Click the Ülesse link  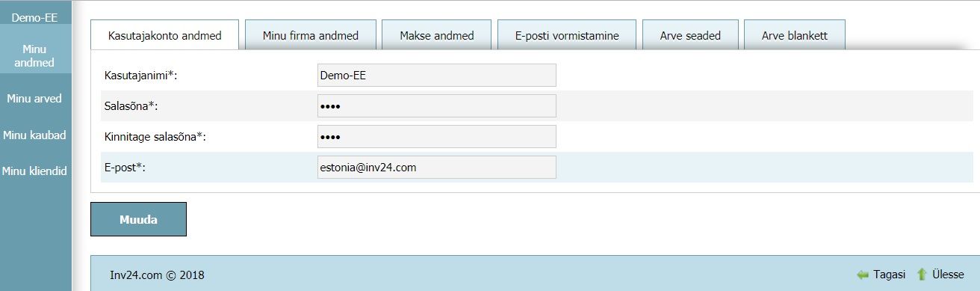pyautogui.click(x=948, y=275)
